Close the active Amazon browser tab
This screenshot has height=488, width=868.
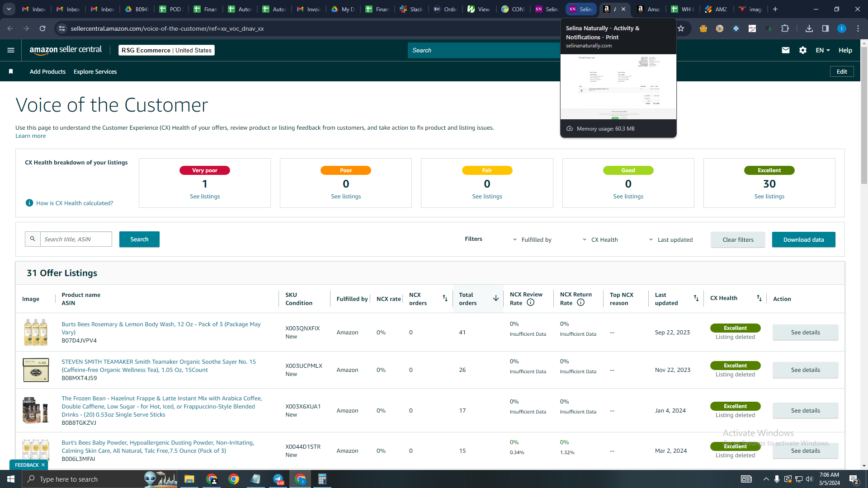(x=623, y=9)
